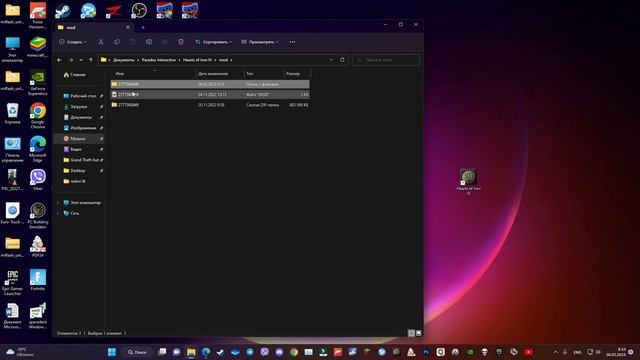Select the 'mod' Explorer tab
This screenshot has height=360, width=640.
93,27
